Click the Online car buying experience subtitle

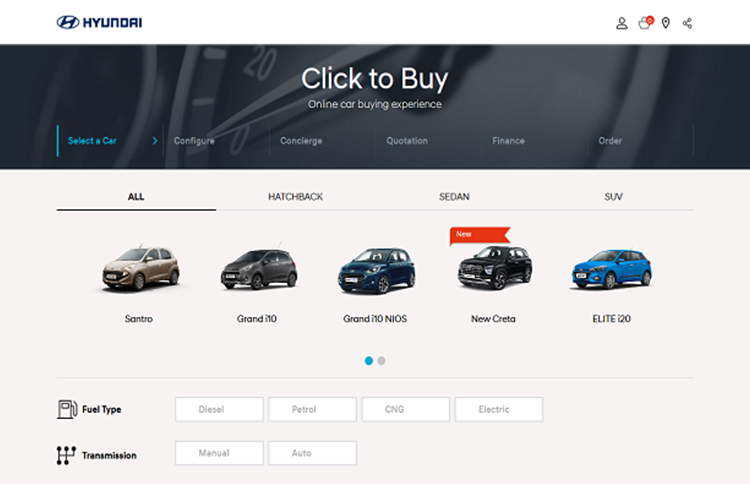[x=375, y=104]
